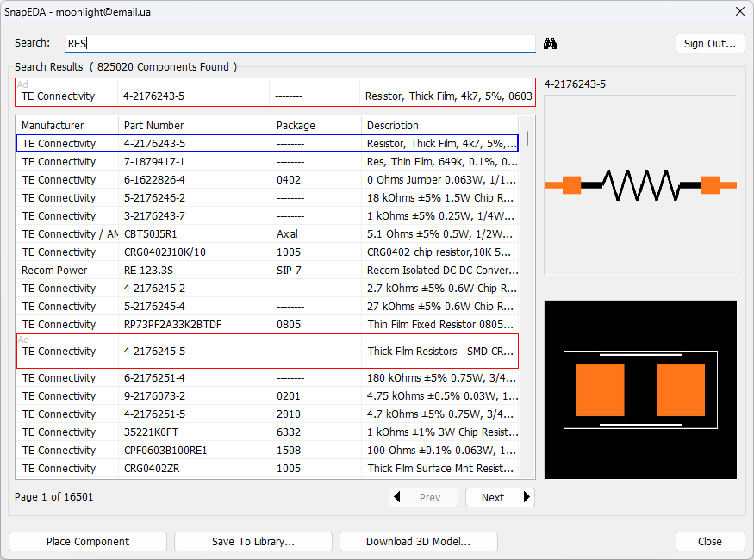This screenshot has width=754, height=560.
Task: Click the Prev page arrow icon
Action: [x=397, y=497]
